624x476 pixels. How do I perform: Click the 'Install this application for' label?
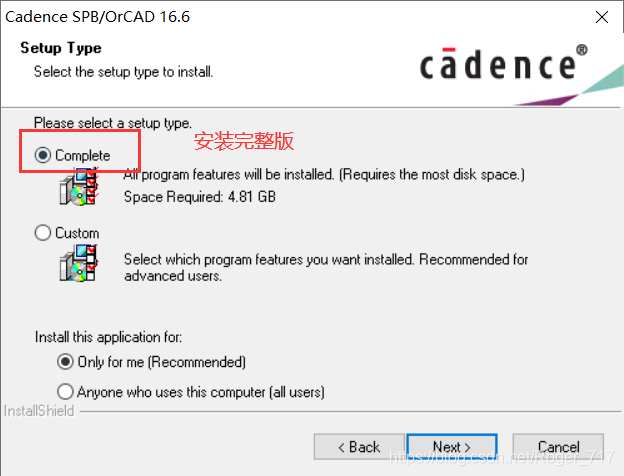108,337
